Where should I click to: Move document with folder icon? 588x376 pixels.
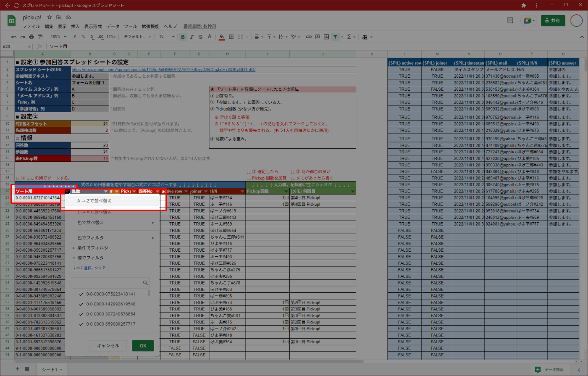(x=59, y=17)
